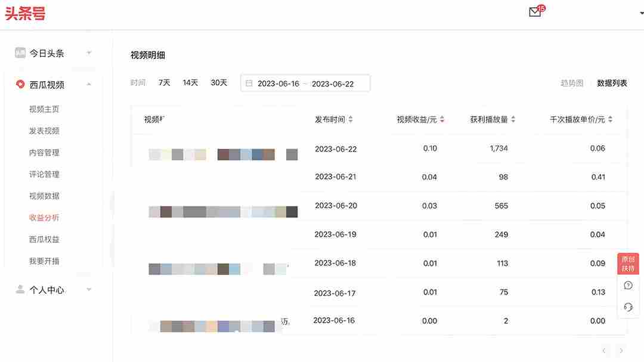Screen dimensions: 644x362
Task: Open the help question-mark icon
Action: 628,286
